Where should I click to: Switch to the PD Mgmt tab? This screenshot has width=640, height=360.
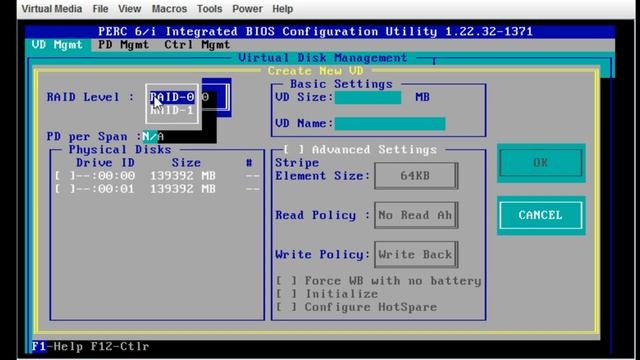[123, 44]
